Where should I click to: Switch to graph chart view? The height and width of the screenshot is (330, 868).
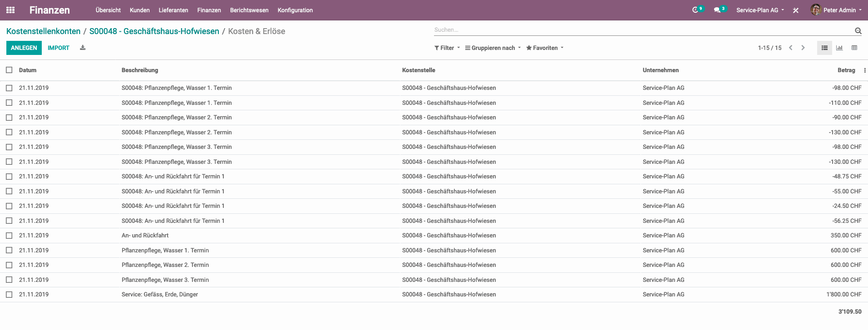tap(839, 48)
